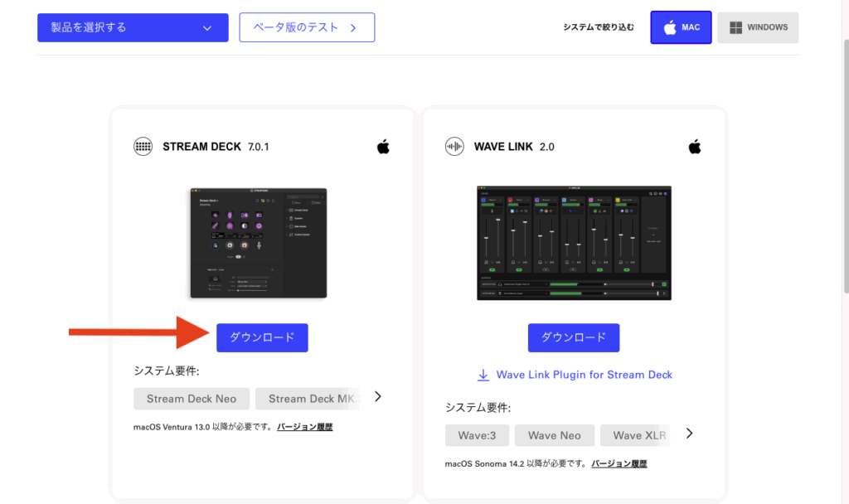Select the Stream Deck Neo requirement chip
This screenshot has width=849, height=504.
192,399
